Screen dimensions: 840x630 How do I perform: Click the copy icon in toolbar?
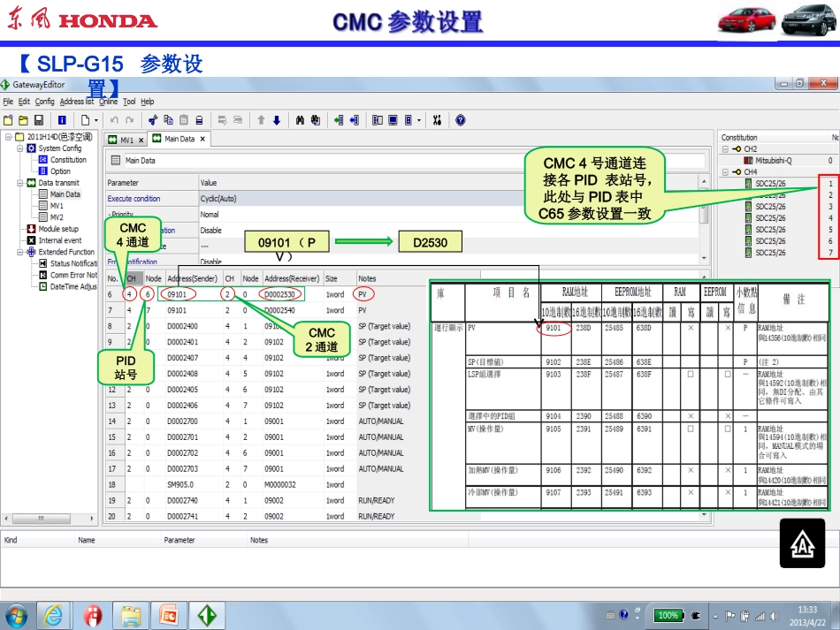[x=168, y=120]
